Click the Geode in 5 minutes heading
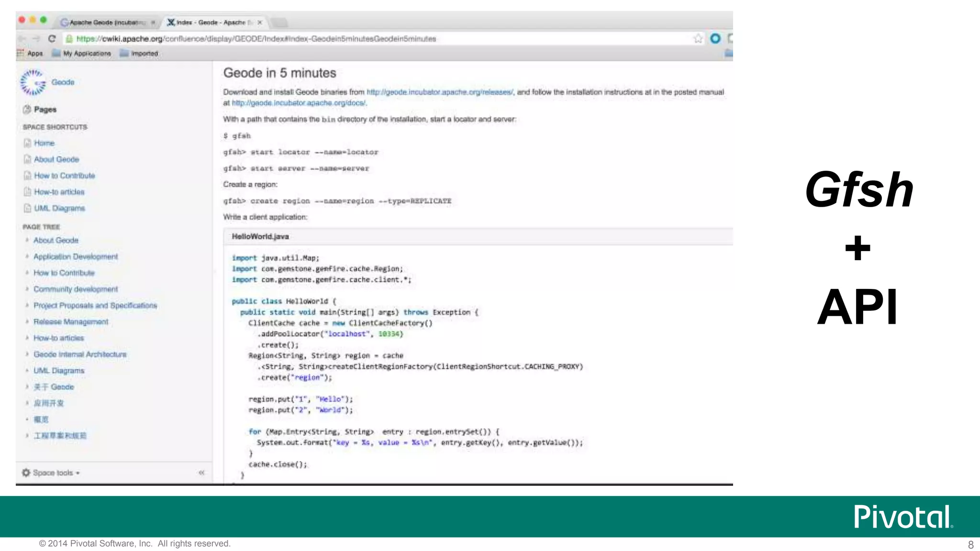Image resolution: width=980 pixels, height=551 pixels. (x=279, y=73)
